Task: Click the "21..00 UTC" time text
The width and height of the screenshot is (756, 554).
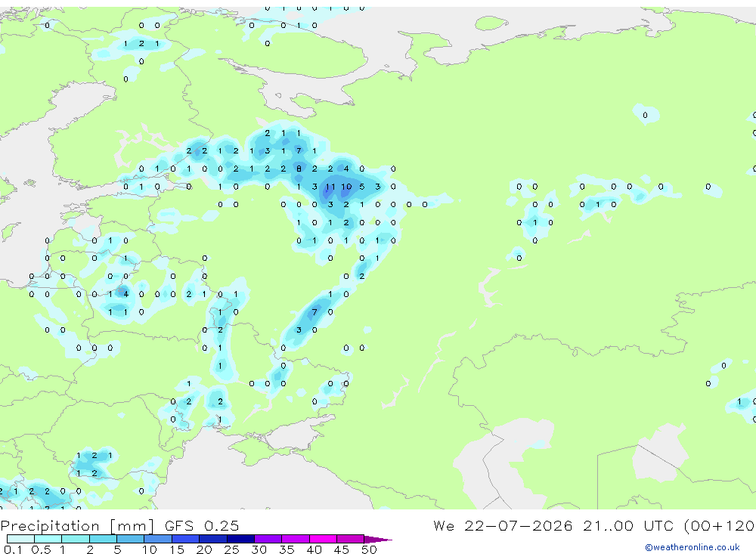Action: click(x=630, y=525)
